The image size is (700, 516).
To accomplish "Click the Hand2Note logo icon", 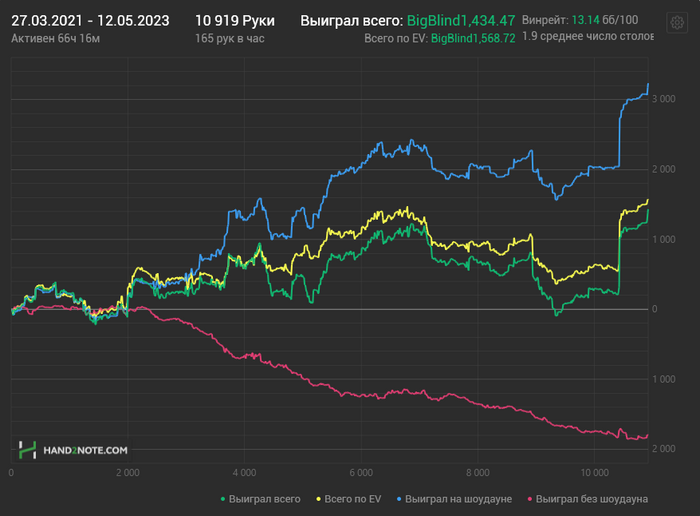I will (27, 450).
